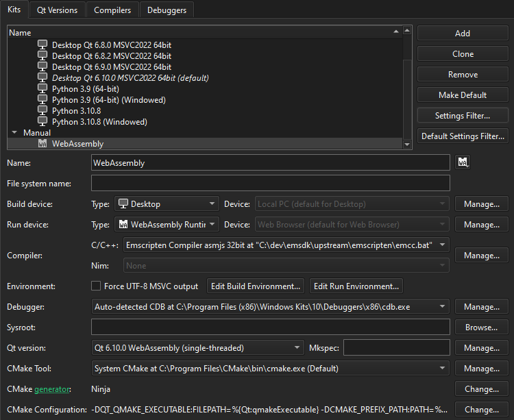Click the WebAssembly kit icon button beside Name
The height and width of the screenshot is (420, 514).
tap(463, 163)
